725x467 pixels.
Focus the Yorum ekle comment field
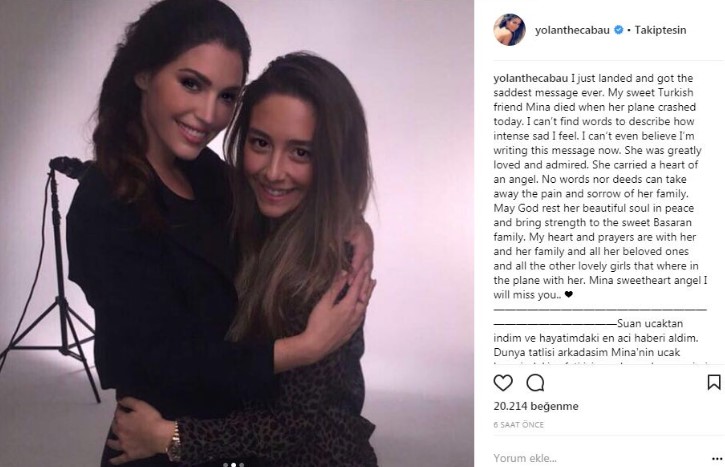[600, 458]
